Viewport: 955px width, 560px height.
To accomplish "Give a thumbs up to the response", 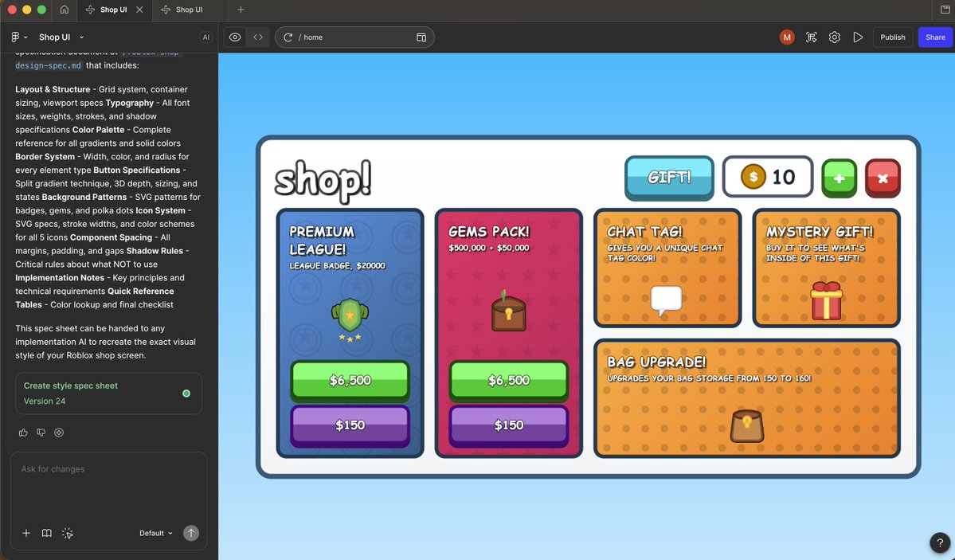I will [x=23, y=433].
